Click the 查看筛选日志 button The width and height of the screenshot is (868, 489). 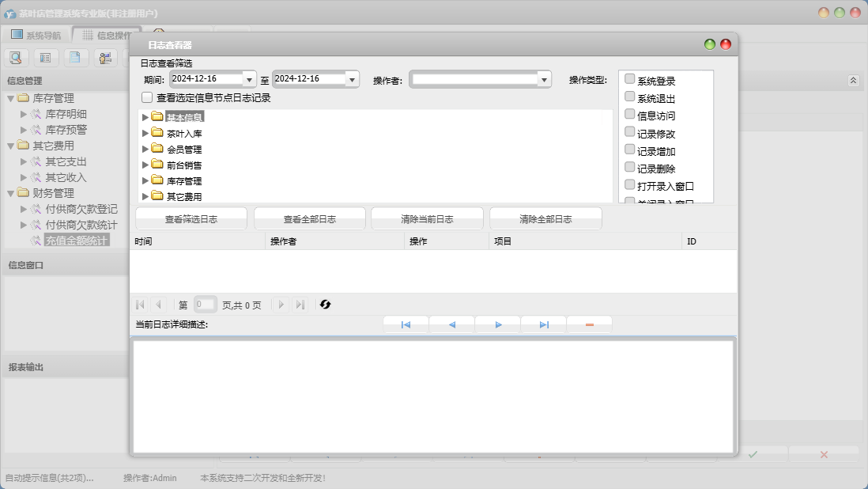(191, 219)
